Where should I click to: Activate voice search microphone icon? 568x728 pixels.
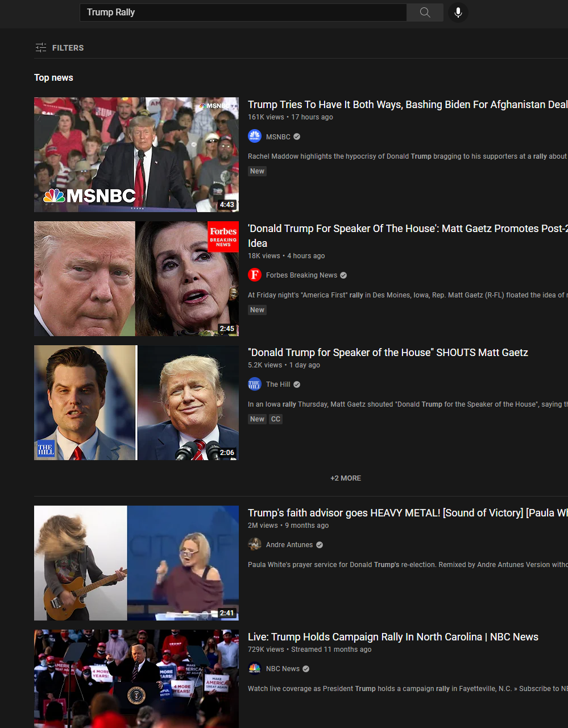pos(458,13)
